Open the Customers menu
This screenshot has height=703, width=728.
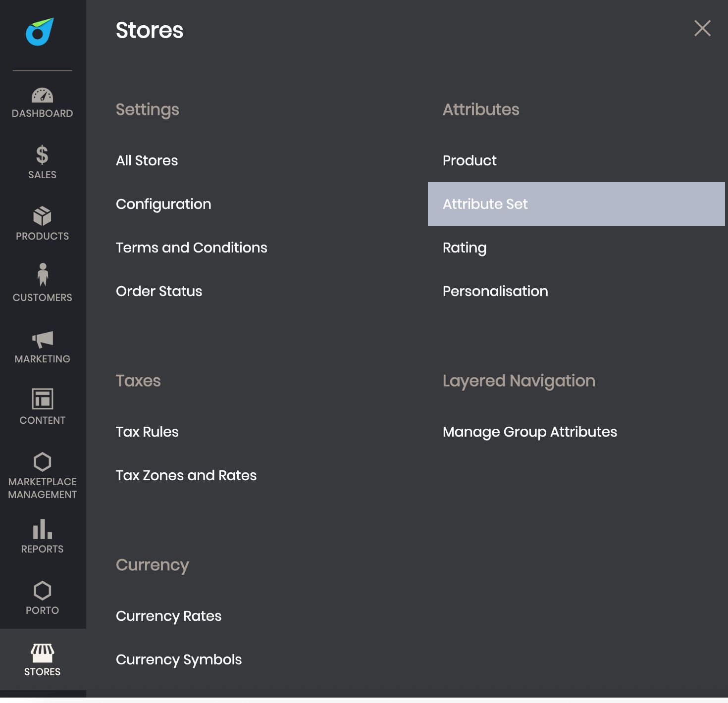[x=43, y=283]
